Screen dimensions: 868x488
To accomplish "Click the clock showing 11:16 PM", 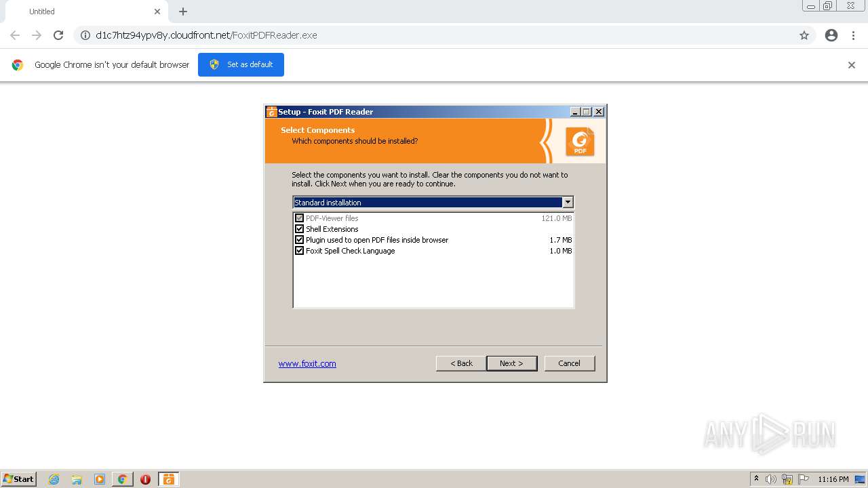I will [x=833, y=479].
